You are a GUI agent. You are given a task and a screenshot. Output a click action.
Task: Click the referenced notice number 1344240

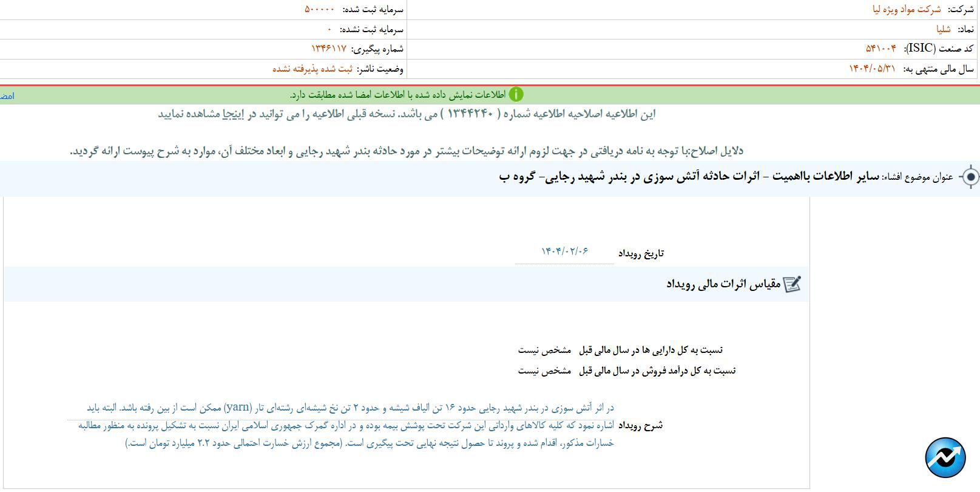470,114
